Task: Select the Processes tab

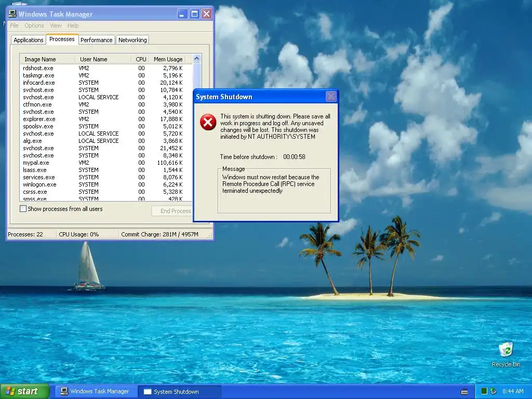Action: 62,39
